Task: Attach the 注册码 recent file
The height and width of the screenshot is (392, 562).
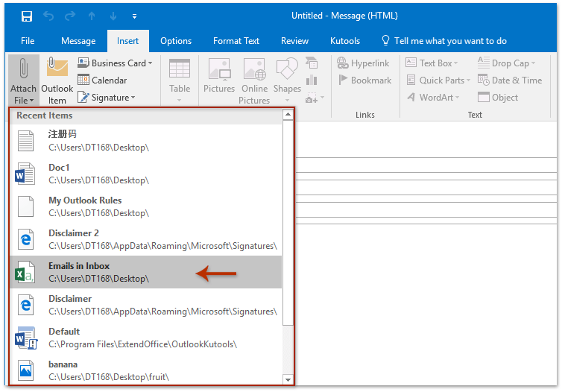Action: coord(145,141)
